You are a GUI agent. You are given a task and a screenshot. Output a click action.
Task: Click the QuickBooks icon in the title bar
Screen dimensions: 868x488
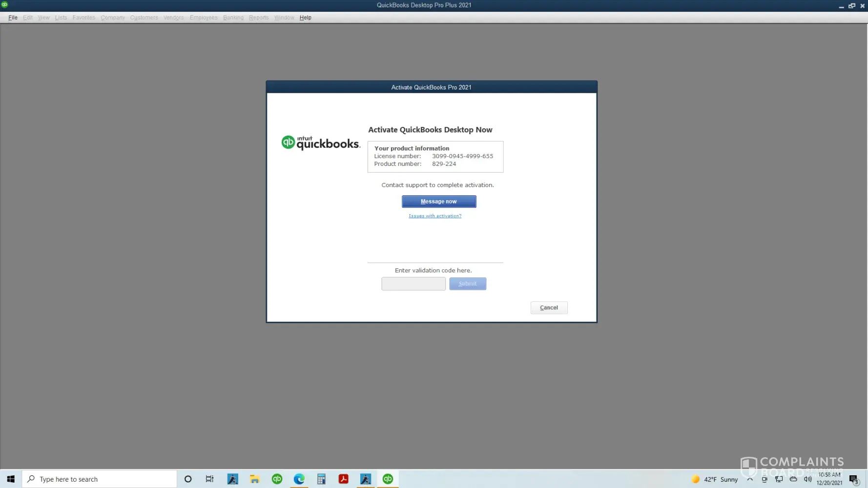5,5
